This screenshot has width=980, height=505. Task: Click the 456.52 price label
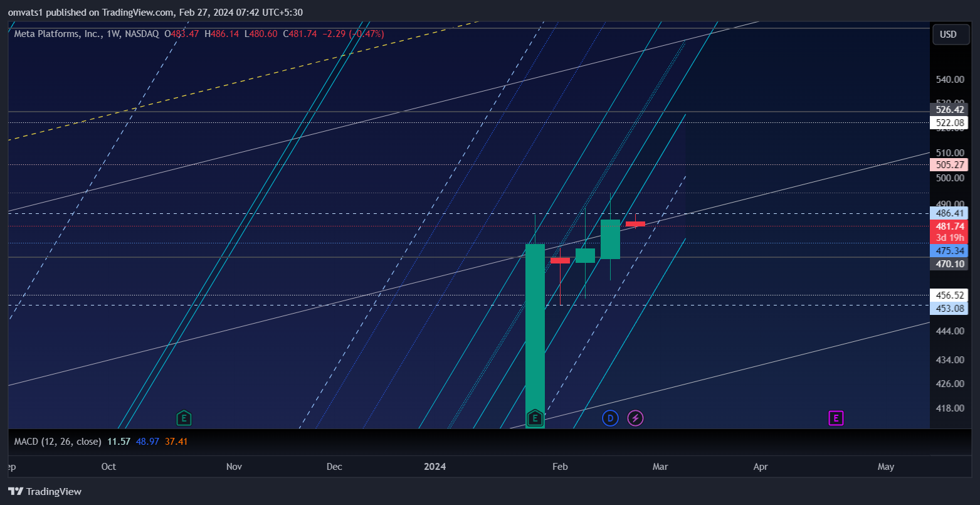click(949, 295)
